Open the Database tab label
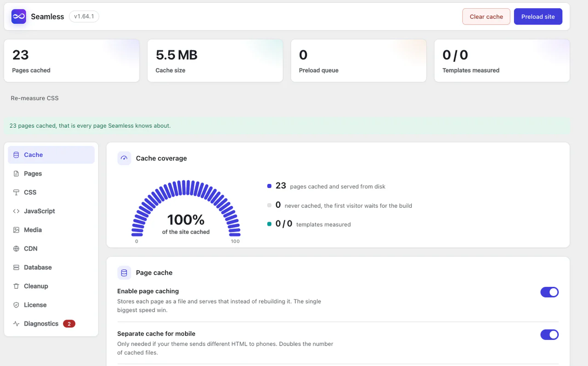Viewport: 588px width, 366px height. [x=38, y=268]
